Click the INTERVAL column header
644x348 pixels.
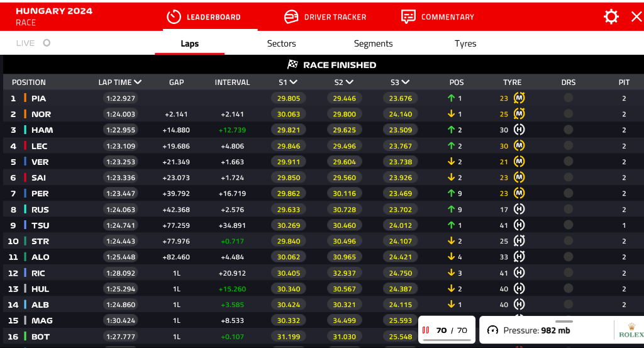click(x=232, y=82)
